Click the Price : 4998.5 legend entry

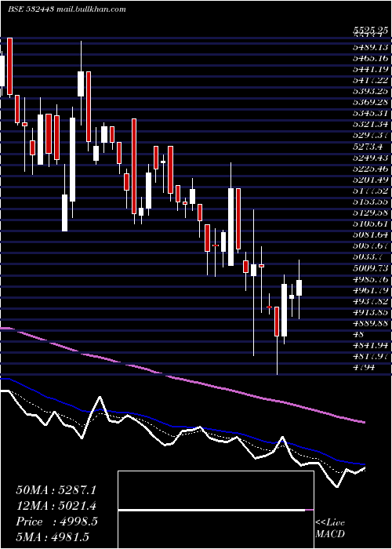[x=56, y=522]
